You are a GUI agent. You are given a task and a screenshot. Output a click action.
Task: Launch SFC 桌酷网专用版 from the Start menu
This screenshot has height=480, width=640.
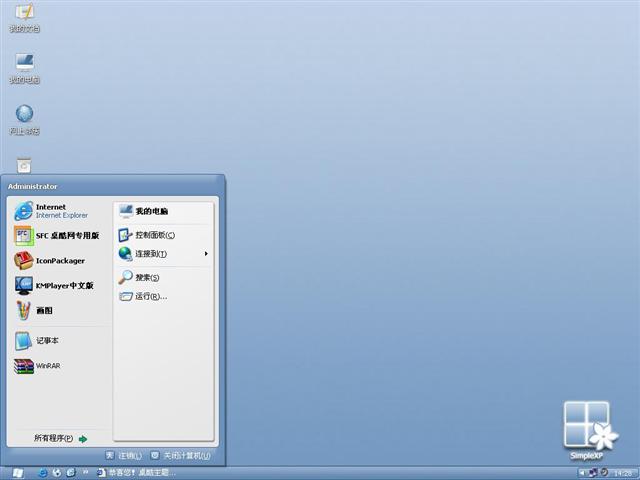(x=57, y=236)
